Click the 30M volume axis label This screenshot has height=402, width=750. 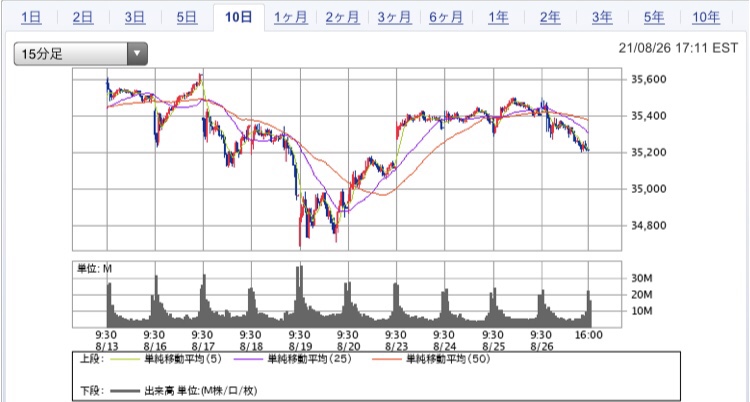pos(642,278)
